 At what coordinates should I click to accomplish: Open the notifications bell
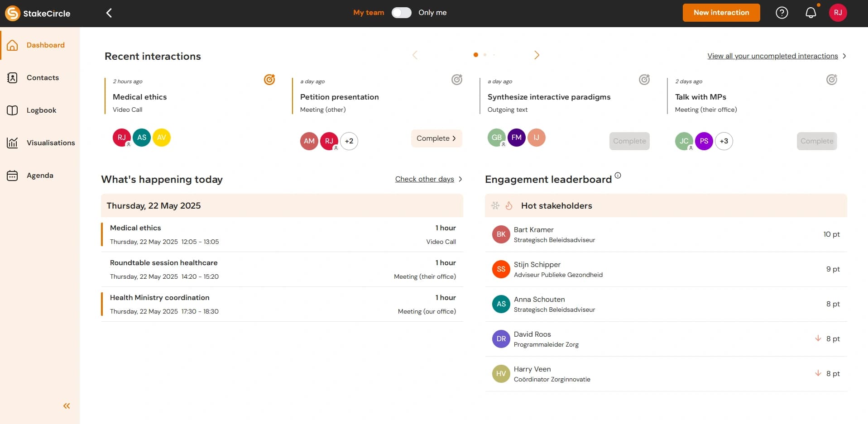[x=810, y=13]
